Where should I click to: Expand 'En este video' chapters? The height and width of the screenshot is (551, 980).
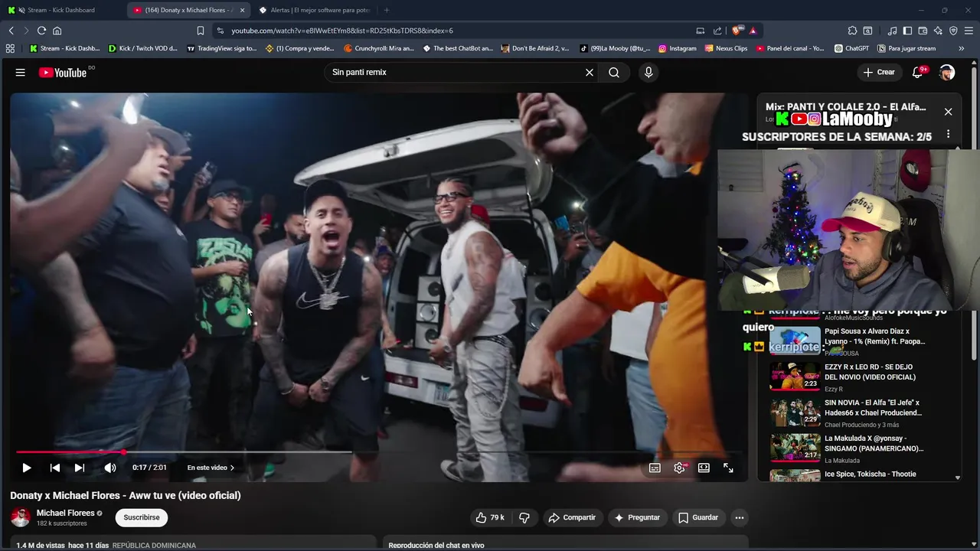(211, 468)
